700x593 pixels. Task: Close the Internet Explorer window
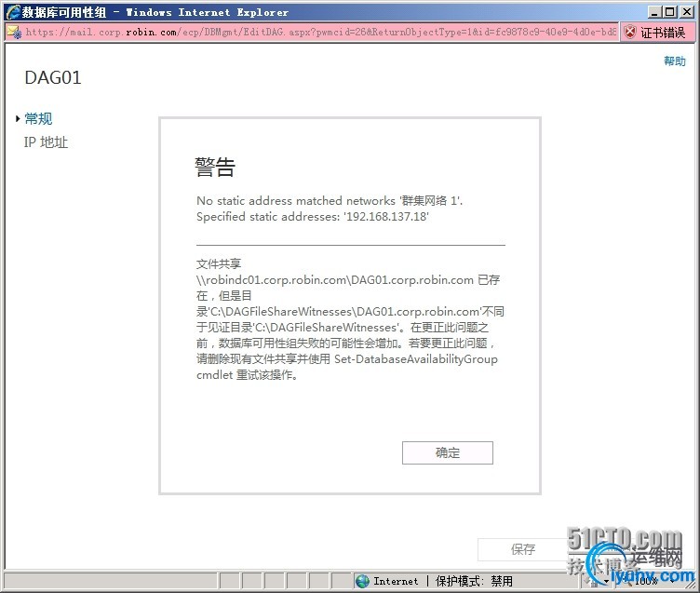(687, 12)
